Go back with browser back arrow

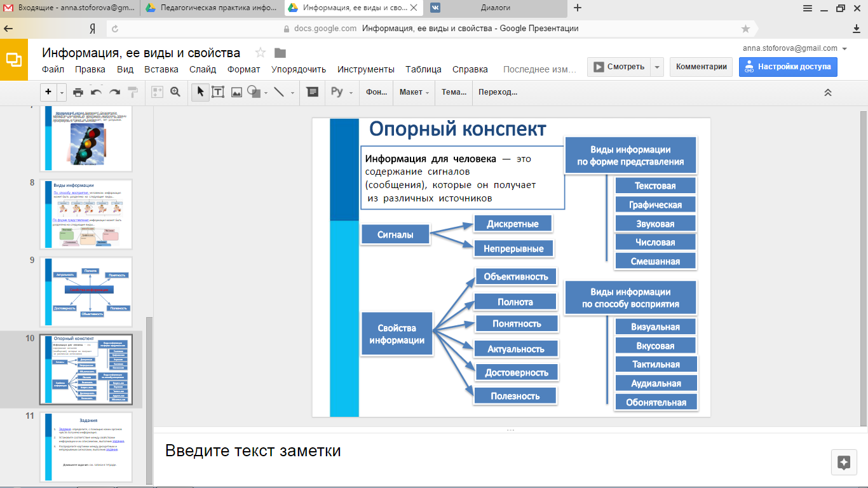[9, 29]
